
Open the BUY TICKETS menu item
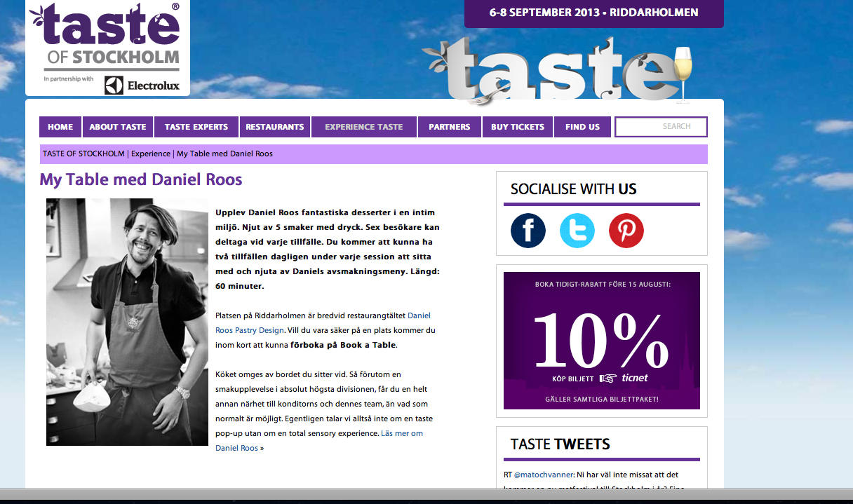click(x=518, y=127)
